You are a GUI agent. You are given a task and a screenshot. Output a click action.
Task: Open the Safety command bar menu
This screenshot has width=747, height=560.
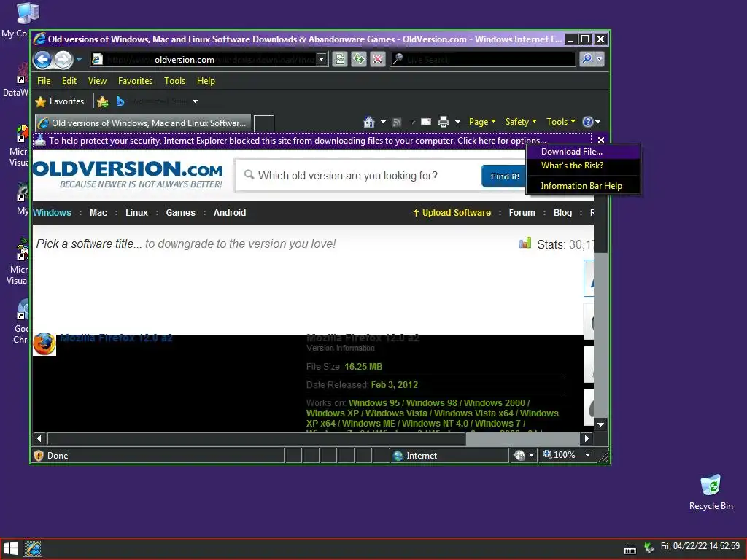521,122
